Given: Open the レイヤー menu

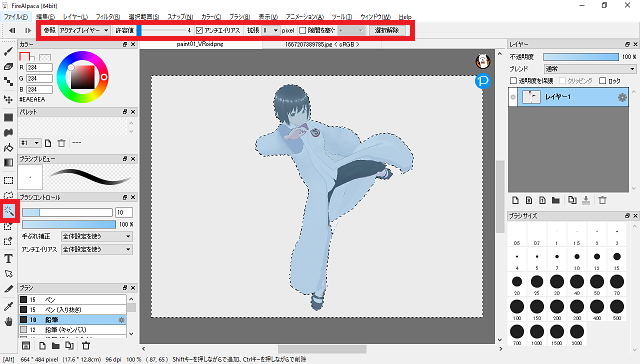Looking at the screenshot, I should (x=76, y=17).
